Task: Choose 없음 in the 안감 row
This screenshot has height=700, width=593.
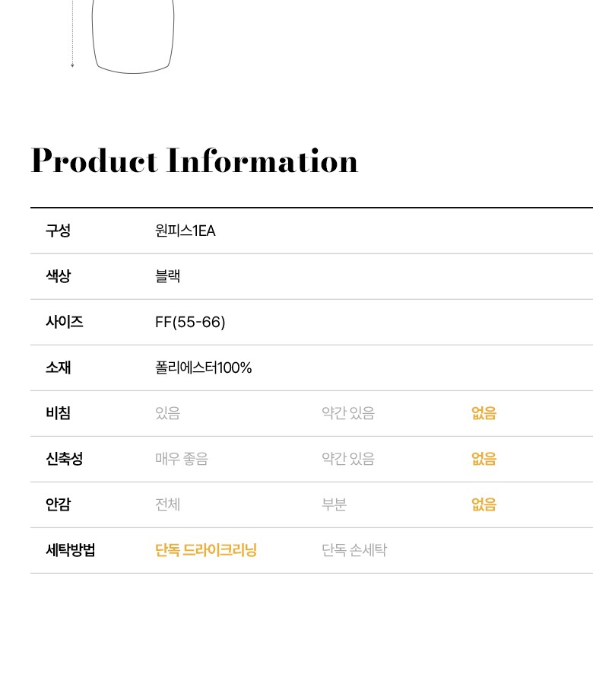Action: [x=484, y=504]
